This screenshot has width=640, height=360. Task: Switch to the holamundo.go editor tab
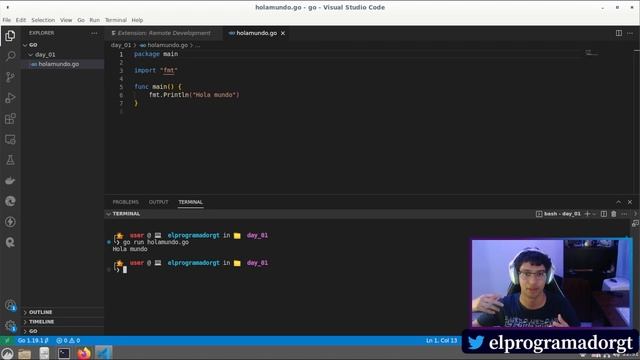point(257,33)
